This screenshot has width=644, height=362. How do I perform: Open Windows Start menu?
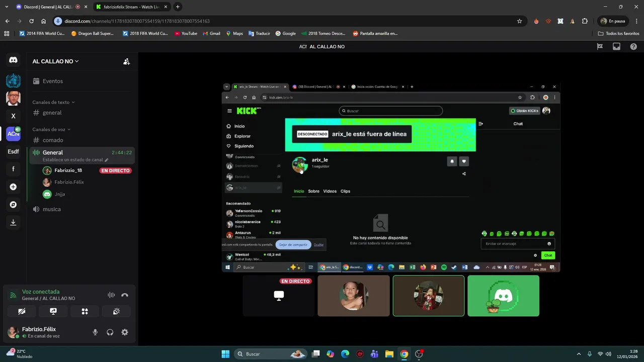click(225, 354)
